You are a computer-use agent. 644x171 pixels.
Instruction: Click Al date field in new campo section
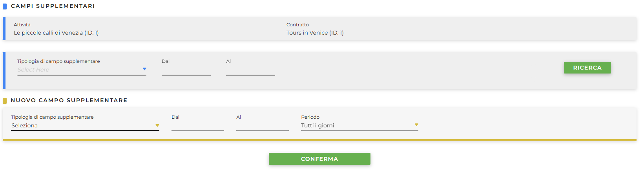(262, 126)
